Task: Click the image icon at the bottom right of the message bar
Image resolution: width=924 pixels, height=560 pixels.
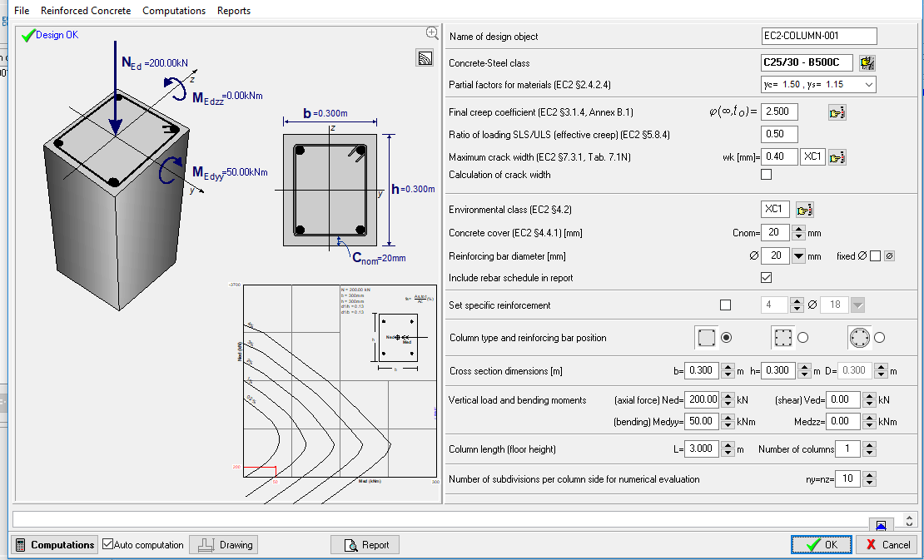Action: coord(881,524)
